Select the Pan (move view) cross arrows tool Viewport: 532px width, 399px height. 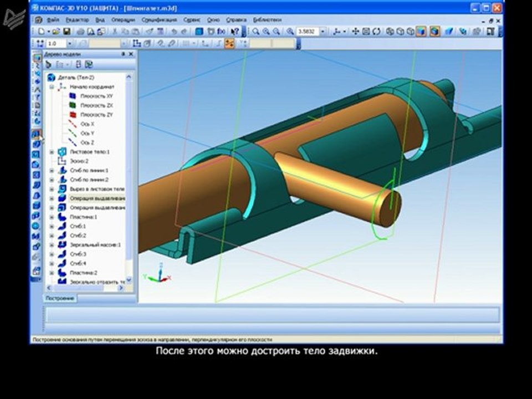point(355,32)
